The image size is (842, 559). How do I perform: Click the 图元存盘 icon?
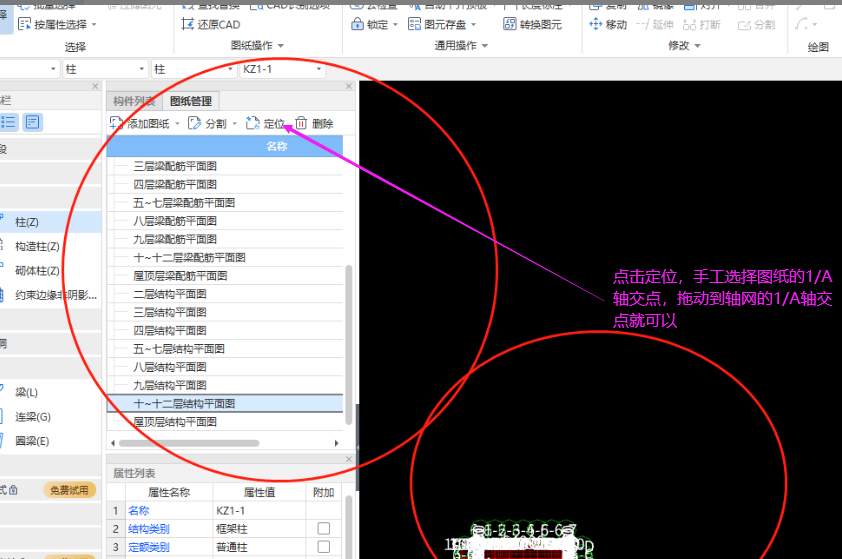(x=414, y=24)
